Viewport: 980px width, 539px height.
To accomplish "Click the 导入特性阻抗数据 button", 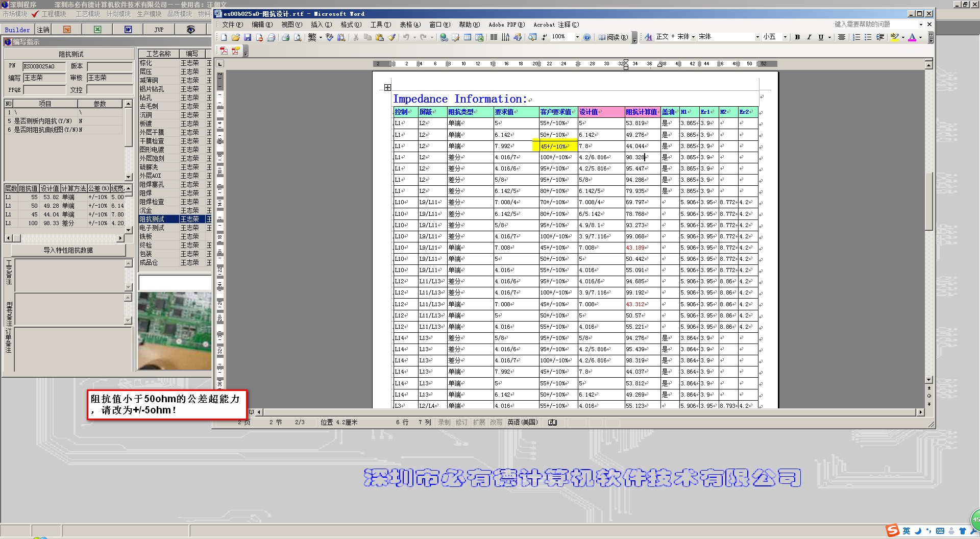I will coord(68,250).
